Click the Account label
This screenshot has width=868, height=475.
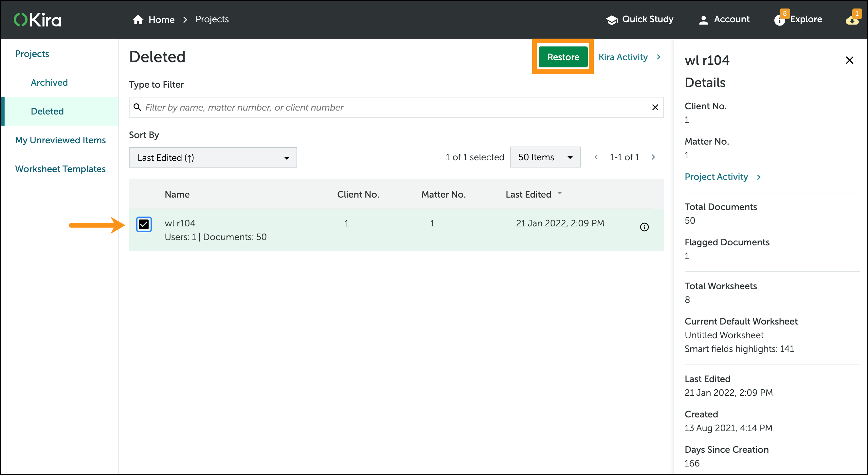[x=732, y=19]
